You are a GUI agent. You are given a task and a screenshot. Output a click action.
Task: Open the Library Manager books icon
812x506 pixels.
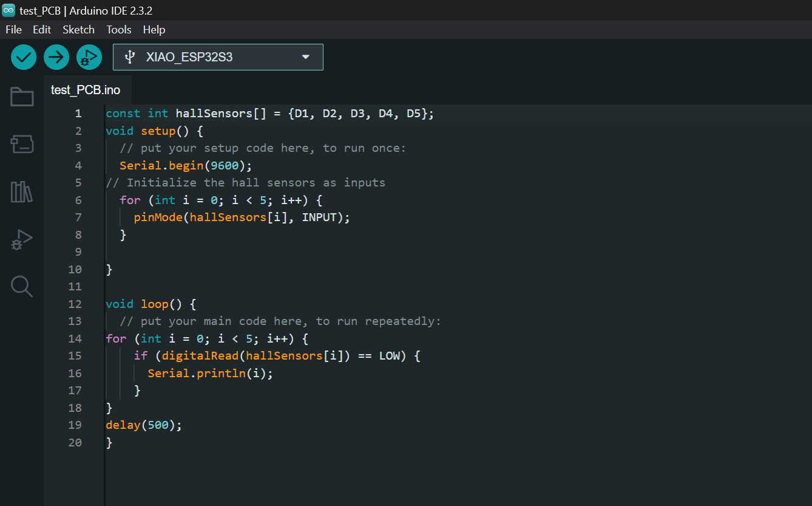pos(22,191)
